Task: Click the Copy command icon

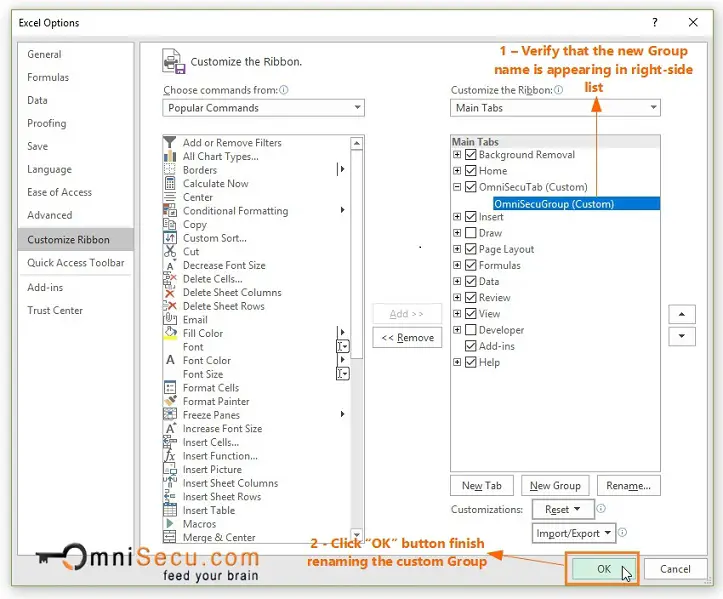Action: click(170, 224)
